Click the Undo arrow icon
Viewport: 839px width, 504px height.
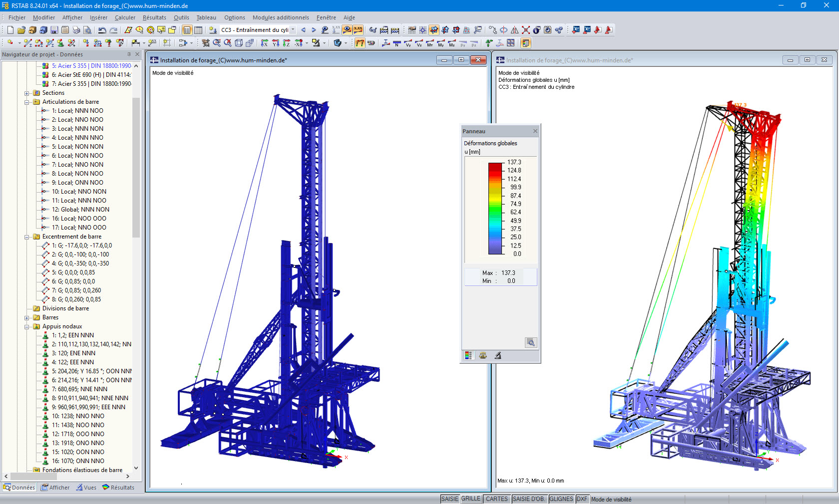point(102,30)
